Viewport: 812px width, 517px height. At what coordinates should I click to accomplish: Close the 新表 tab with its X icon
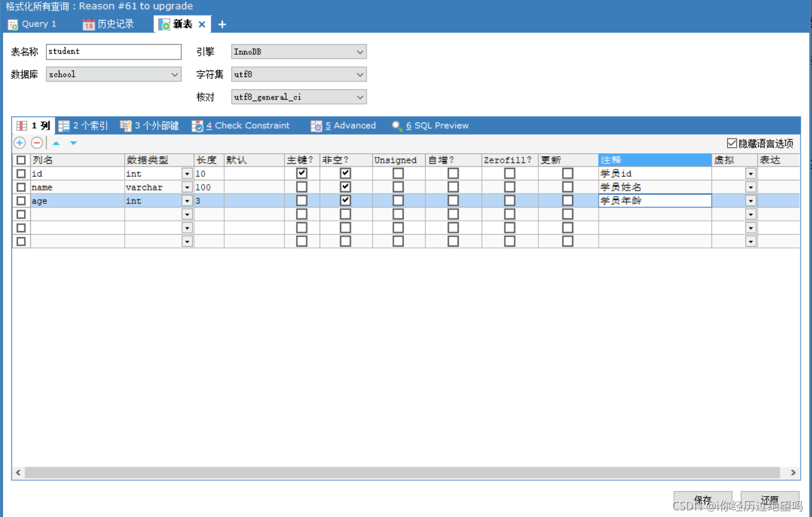[202, 24]
